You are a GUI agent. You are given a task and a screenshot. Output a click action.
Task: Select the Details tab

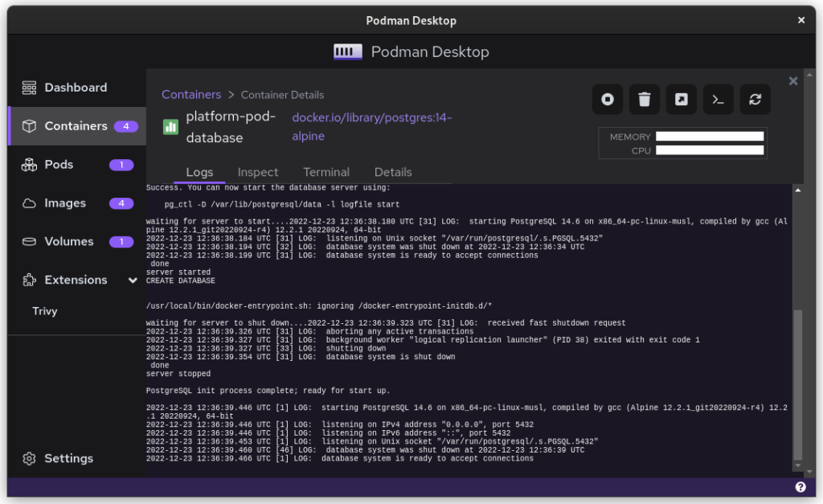(393, 172)
